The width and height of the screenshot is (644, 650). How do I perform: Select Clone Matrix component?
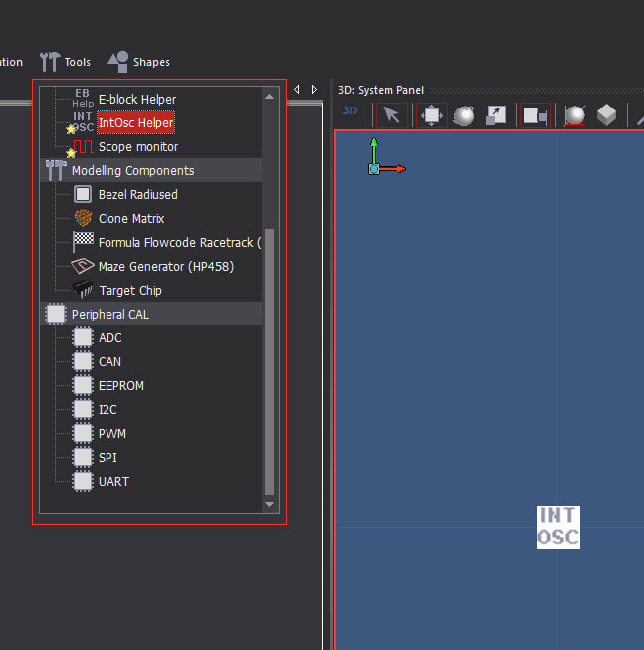(131, 218)
